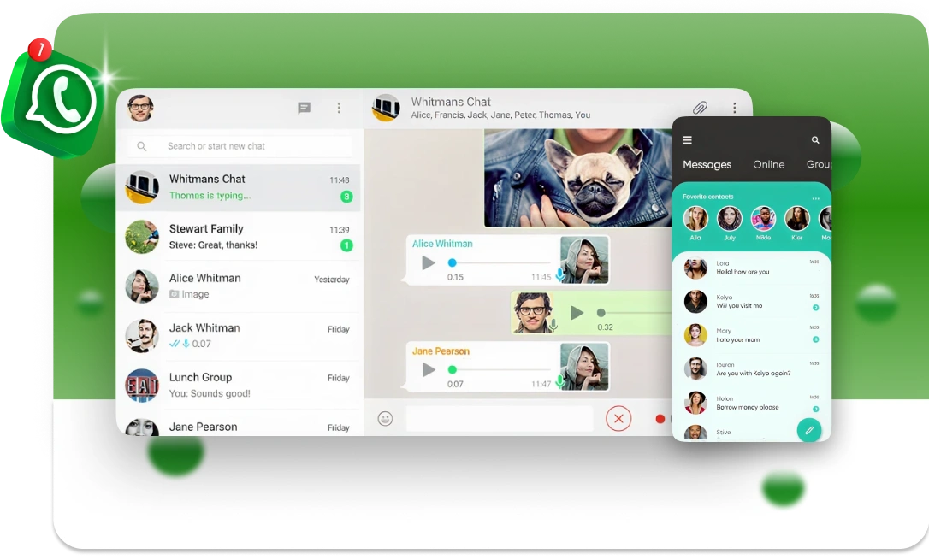Click the unread badge on Whitmans Chat
Screen dimensions: 929x560
[x=346, y=197]
